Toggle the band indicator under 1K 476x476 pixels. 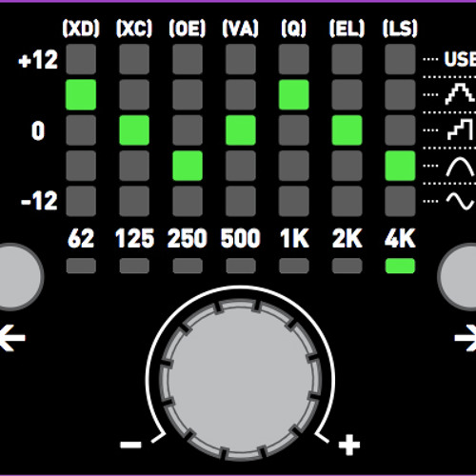pos(294,266)
